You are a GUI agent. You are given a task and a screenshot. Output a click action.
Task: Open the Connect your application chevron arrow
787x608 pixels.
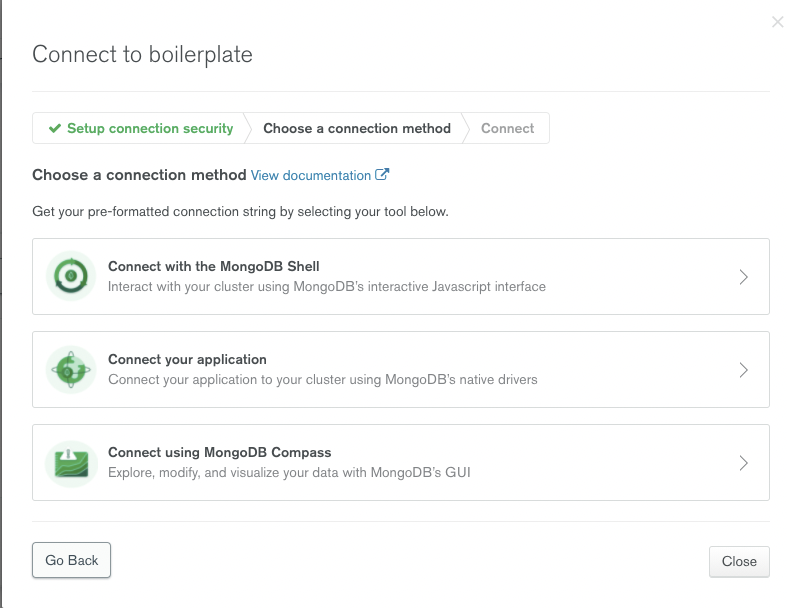click(743, 370)
